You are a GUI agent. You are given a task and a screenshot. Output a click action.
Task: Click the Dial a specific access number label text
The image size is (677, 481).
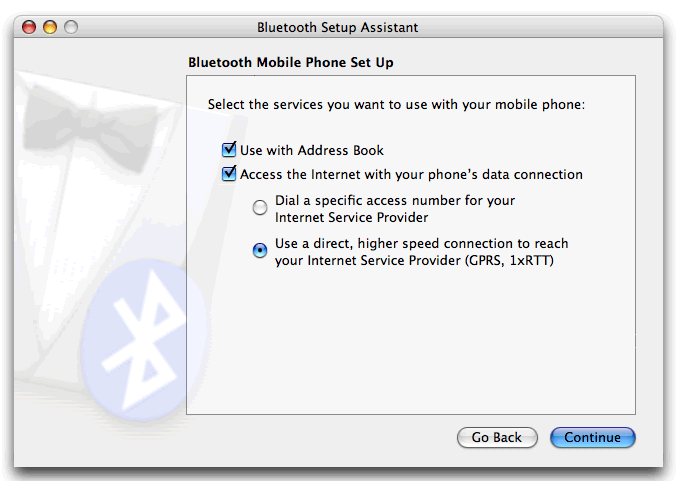pos(395,200)
